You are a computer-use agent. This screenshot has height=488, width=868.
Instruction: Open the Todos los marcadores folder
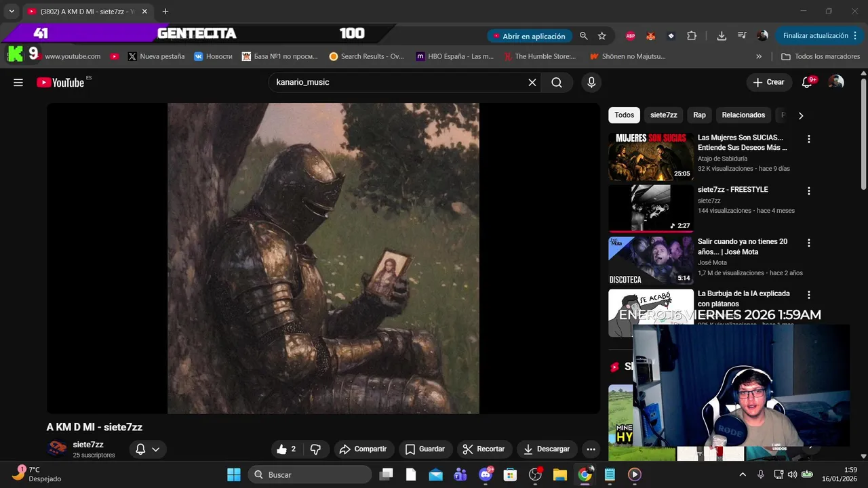(x=821, y=56)
